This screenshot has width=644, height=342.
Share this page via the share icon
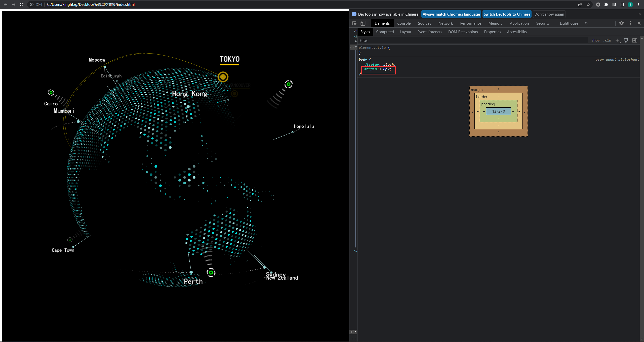tap(580, 5)
